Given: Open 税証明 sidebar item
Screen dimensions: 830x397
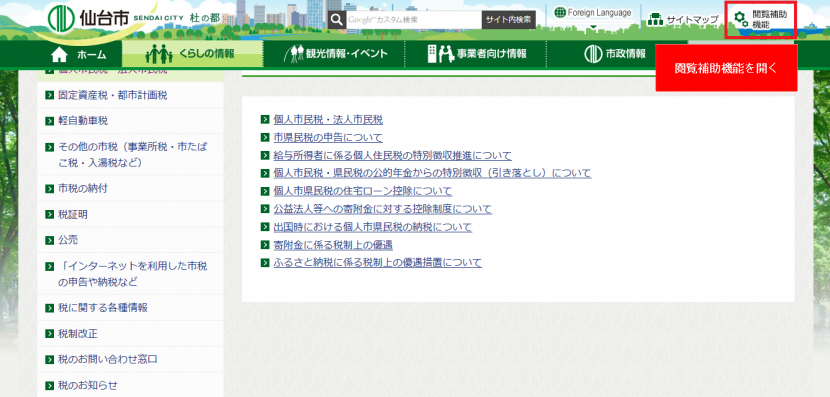Looking at the screenshot, I should [x=130, y=215].
